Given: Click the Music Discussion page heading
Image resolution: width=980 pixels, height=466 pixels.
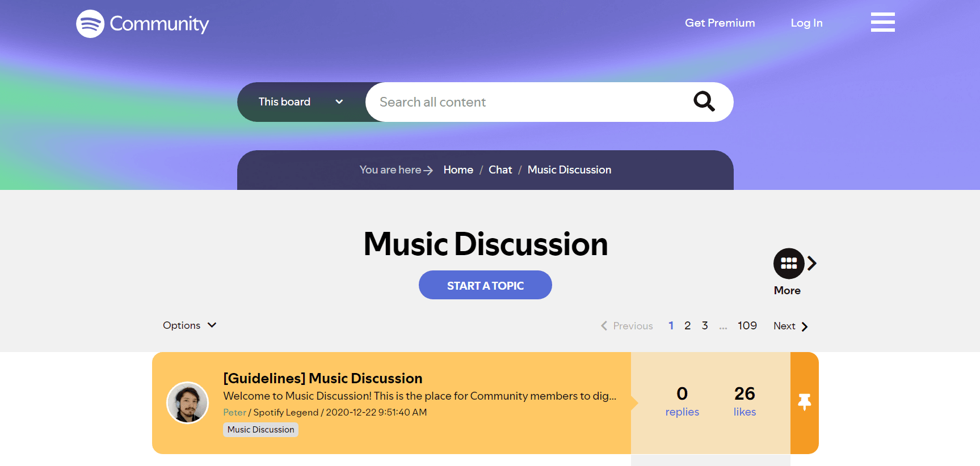Looking at the screenshot, I should pos(486,244).
